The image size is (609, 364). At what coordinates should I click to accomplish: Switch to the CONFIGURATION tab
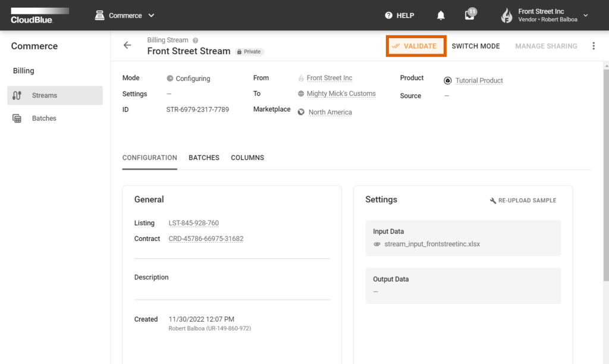pyautogui.click(x=149, y=158)
